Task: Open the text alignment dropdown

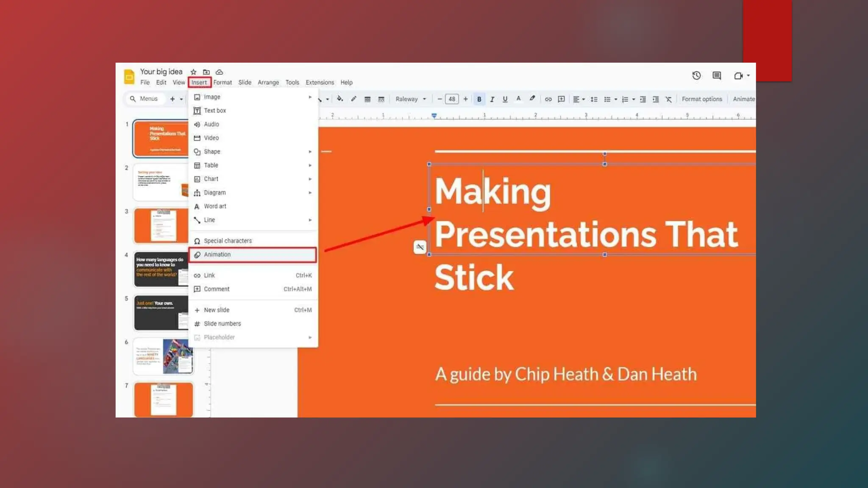Action: (x=579, y=99)
